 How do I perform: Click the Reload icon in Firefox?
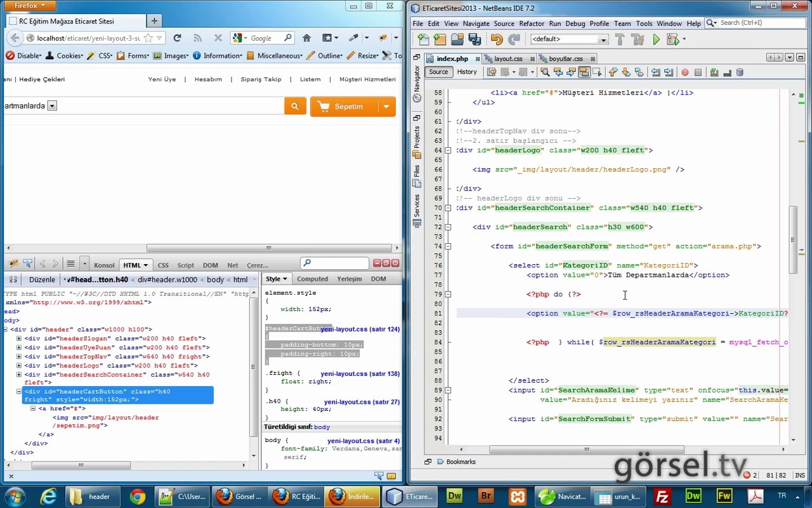pyautogui.click(x=177, y=38)
